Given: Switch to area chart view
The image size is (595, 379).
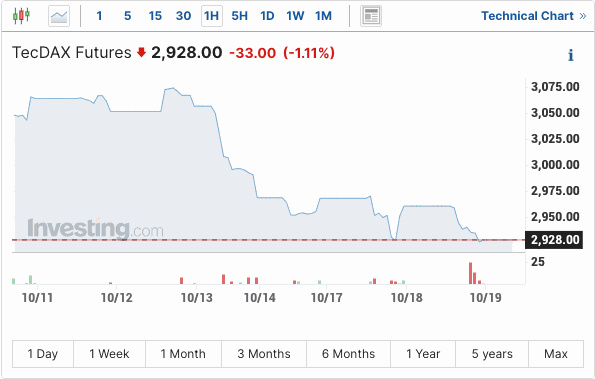Looking at the screenshot, I should click(59, 16).
